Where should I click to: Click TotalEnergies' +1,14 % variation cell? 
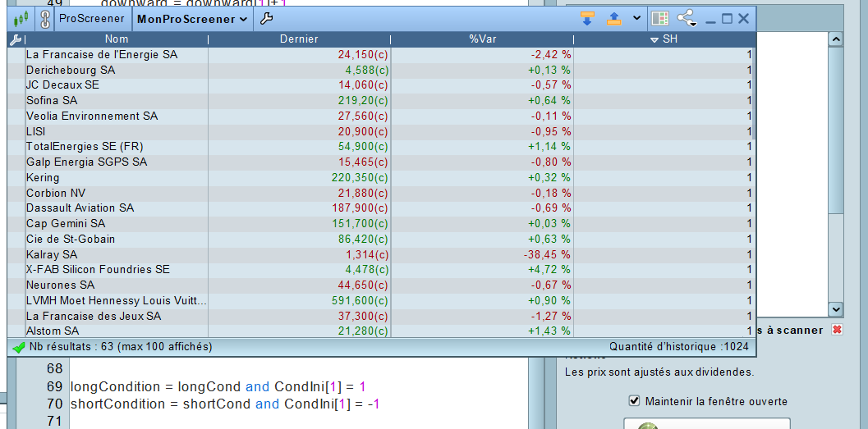[549, 147]
